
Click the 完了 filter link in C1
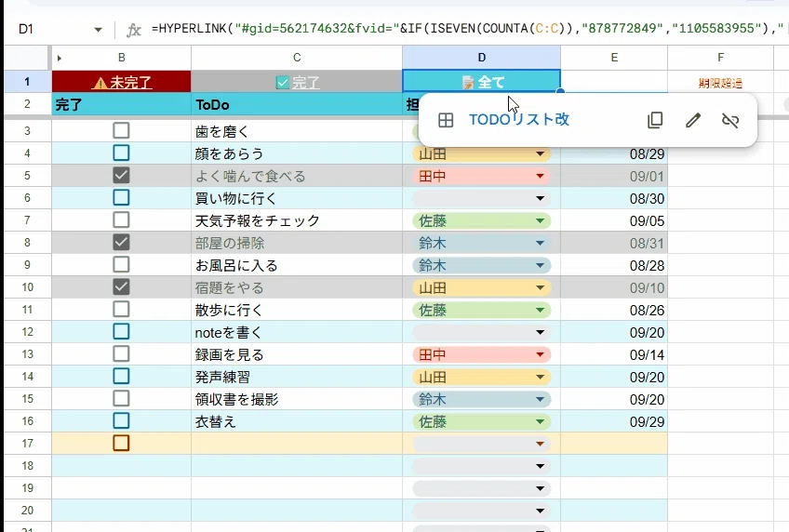tap(297, 82)
